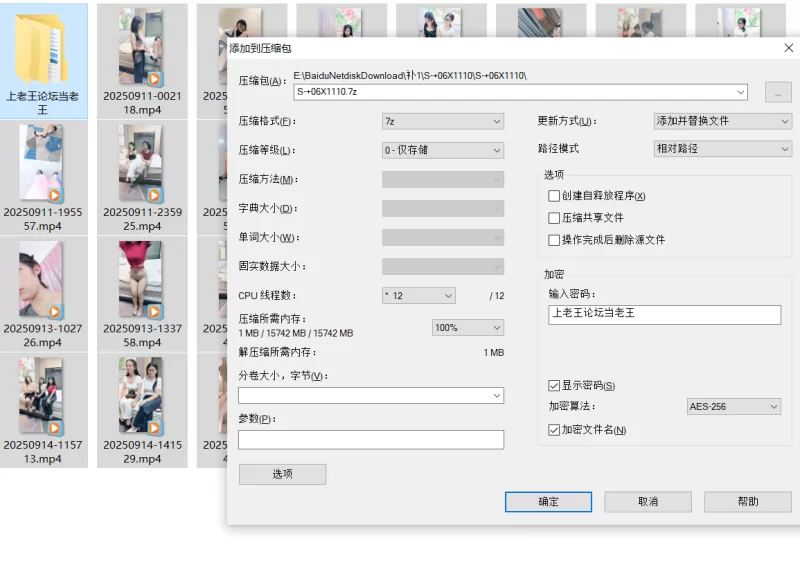Select video file 20250911-195557.mp4
The width and height of the screenshot is (800, 583).
[43, 178]
